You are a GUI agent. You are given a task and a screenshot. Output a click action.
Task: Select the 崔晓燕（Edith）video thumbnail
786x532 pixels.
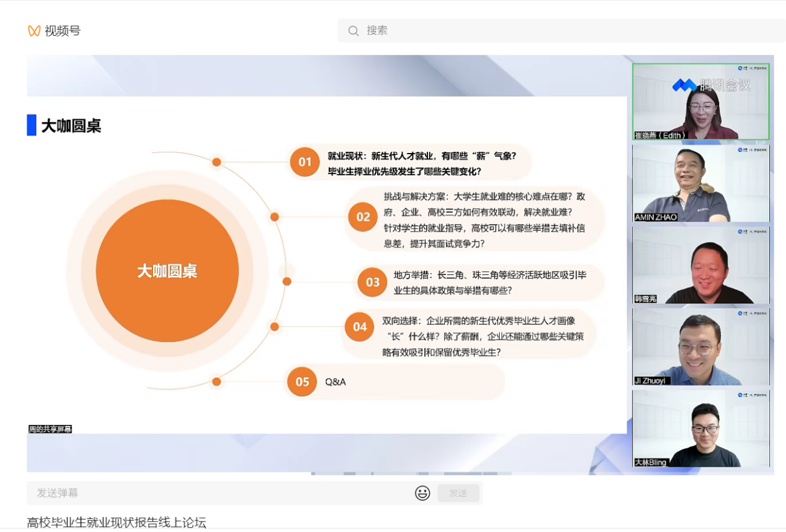point(701,102)
